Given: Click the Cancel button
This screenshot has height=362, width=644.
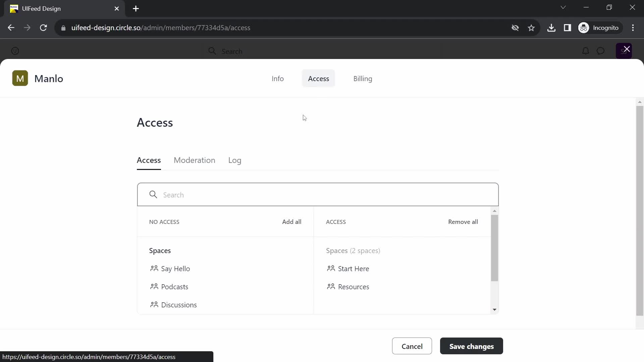Looking at the screenshot, I should coord(412,346).
